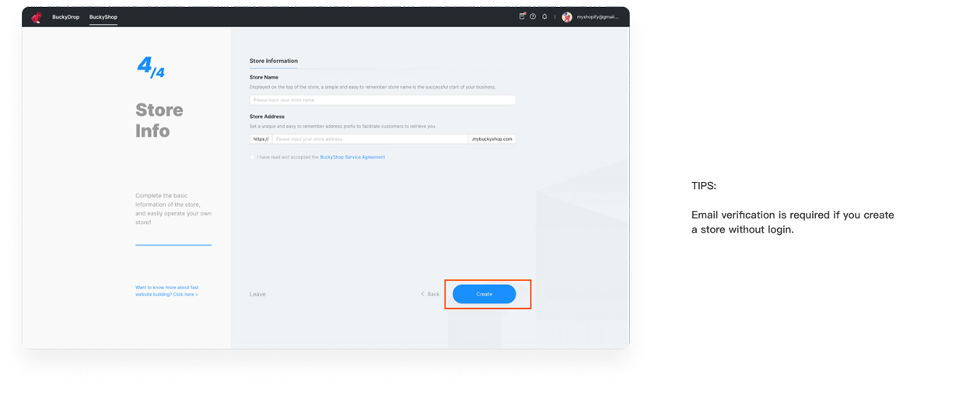Open the help question mark icon
This screenshot has height=413, width=980.
[533, 16]
